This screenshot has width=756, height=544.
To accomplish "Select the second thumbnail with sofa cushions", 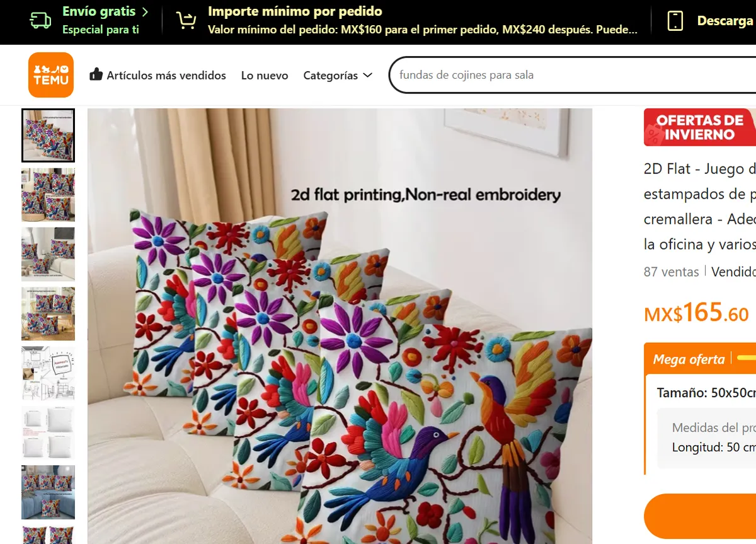I will point(48,195).
